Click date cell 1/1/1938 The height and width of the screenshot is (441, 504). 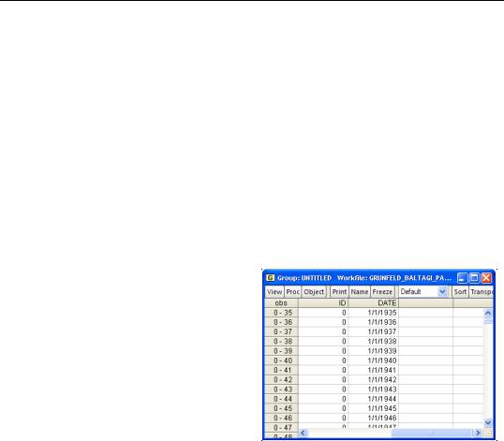(x=374, y=342)
